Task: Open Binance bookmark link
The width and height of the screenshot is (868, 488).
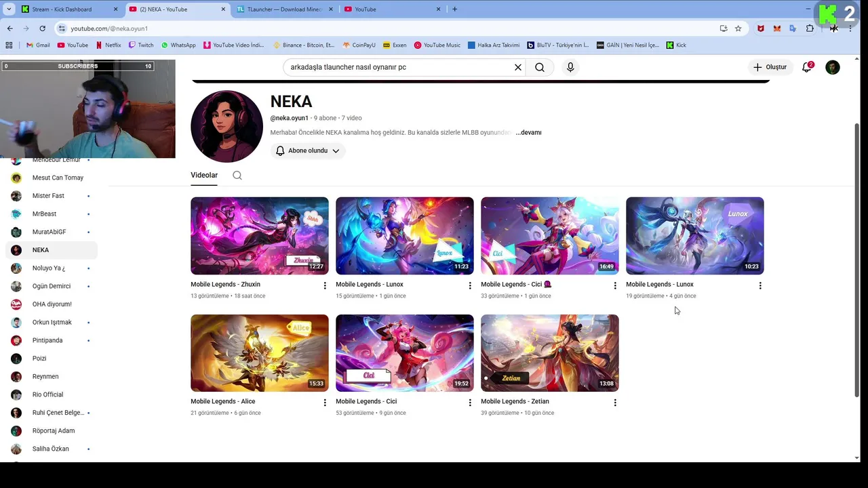Action: [x=304, y=45]
